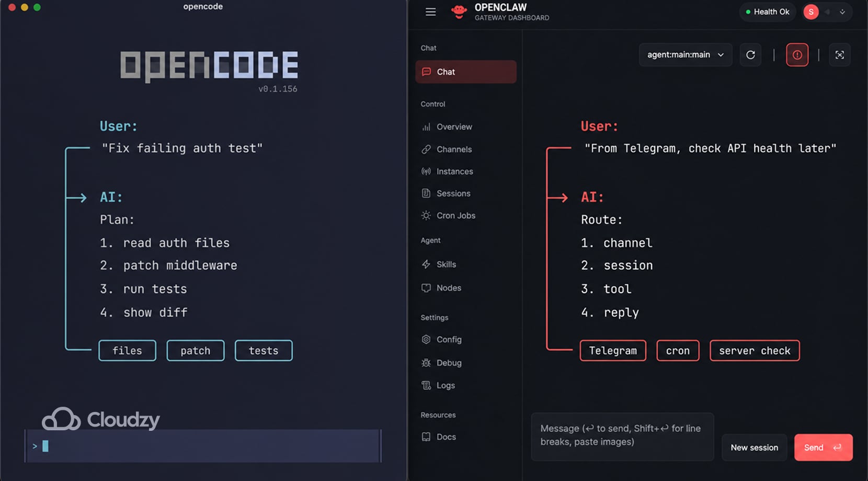
Task: Click the message input field
Action: coord(622,437)
